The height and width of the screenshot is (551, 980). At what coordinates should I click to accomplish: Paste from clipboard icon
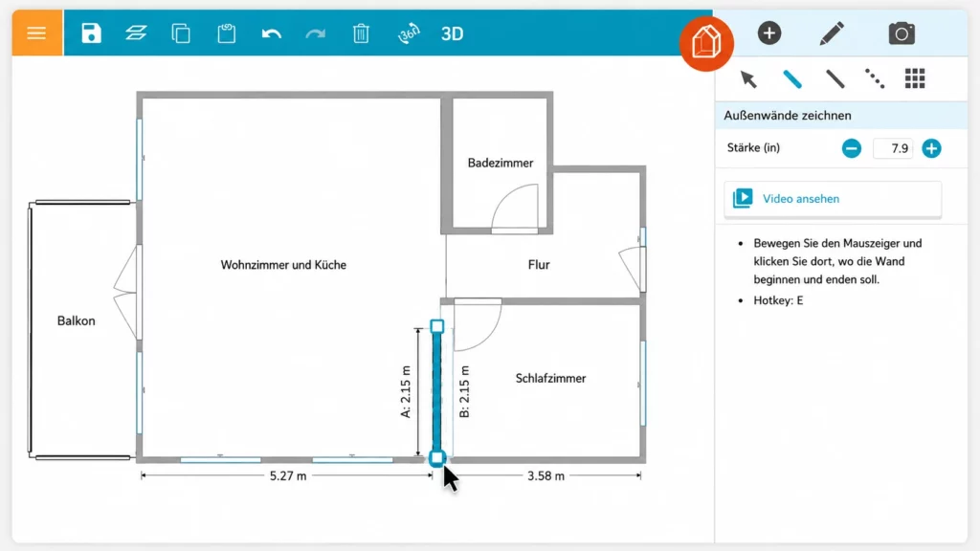click(x=226, y=33)
